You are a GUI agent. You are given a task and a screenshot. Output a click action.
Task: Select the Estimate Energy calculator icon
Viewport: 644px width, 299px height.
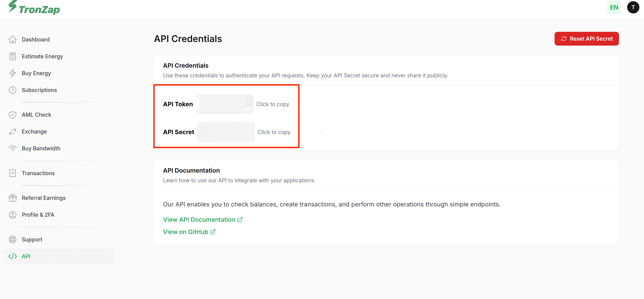click(x=13, y=56)
